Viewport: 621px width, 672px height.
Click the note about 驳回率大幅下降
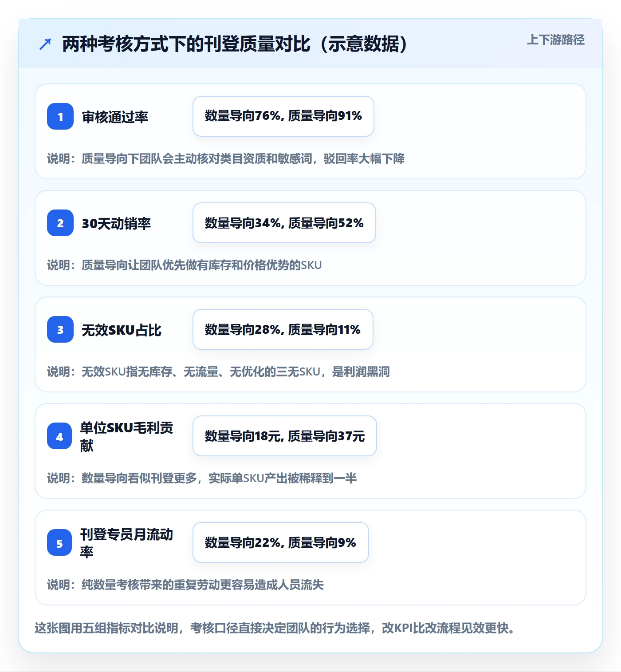point(226,158)
